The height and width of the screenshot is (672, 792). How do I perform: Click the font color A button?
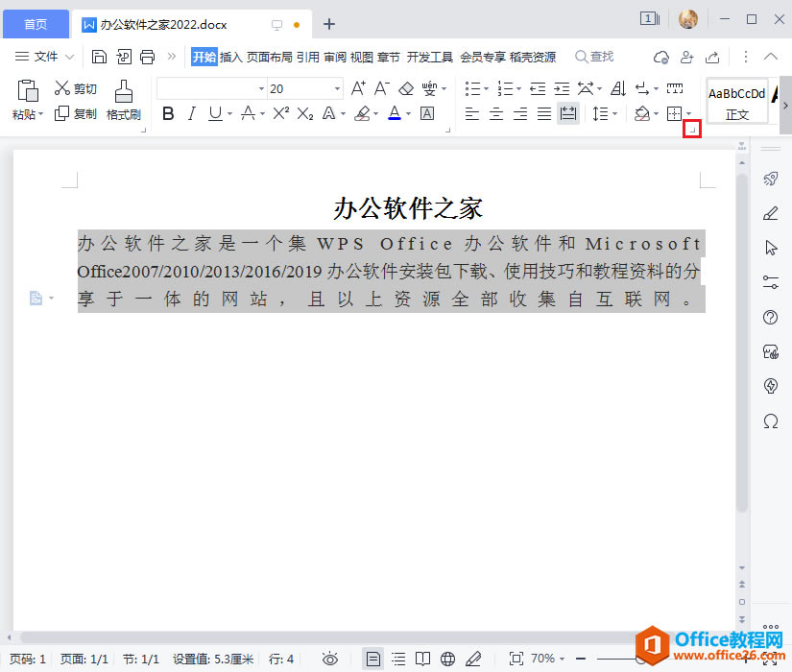(x=394, y=114)
